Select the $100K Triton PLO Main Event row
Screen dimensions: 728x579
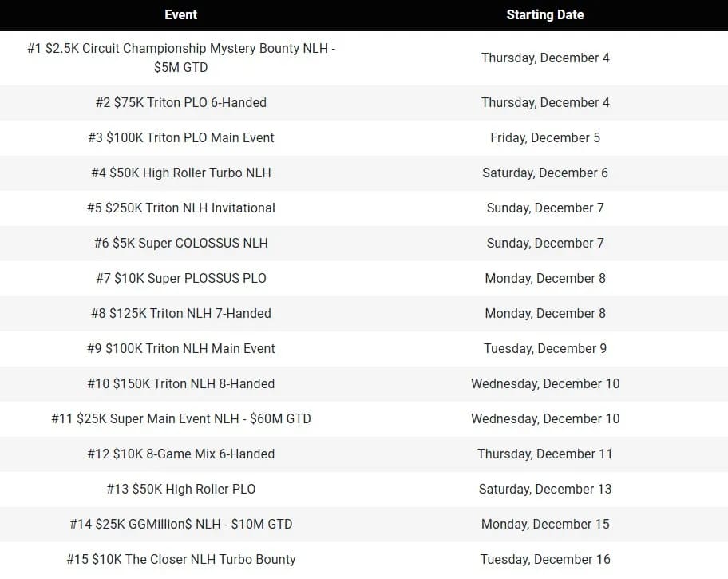(181, 137)
